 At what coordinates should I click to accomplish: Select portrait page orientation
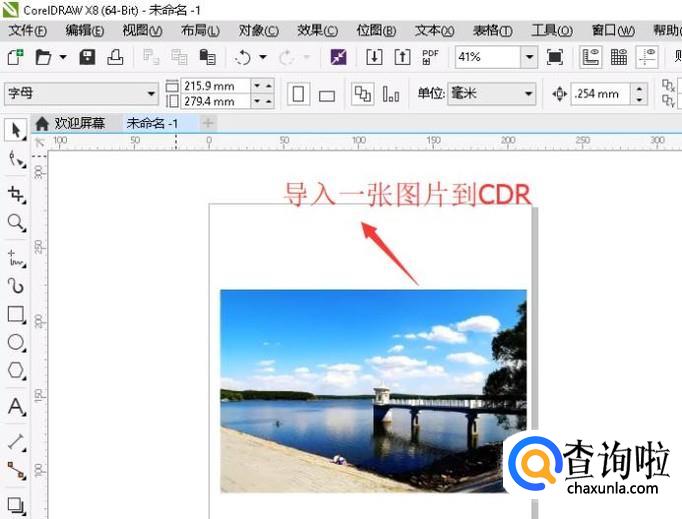298,94
